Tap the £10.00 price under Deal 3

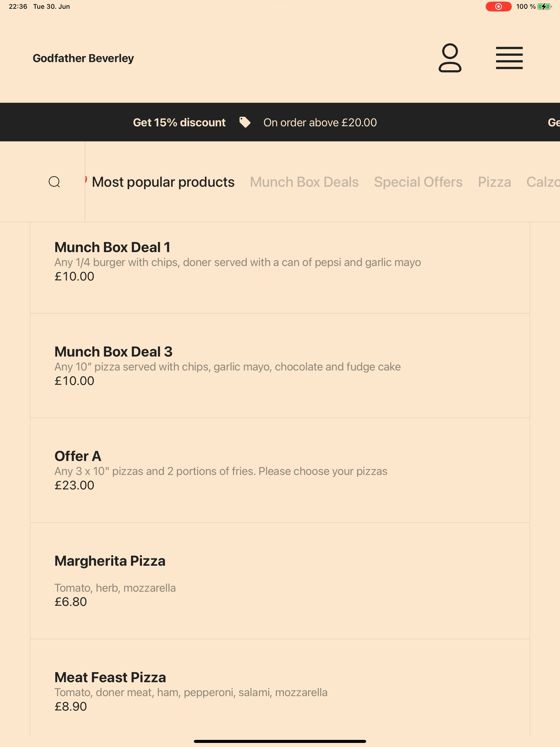click(x=74, y=381)
